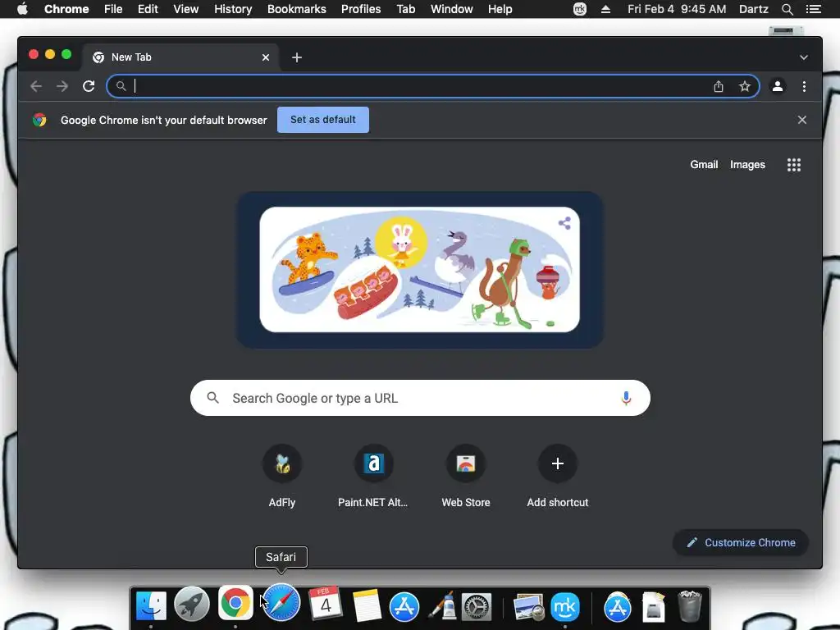This screenshot has height=630, width=840.
Task: Expand the tab search chevron
Action: point(804,57)
